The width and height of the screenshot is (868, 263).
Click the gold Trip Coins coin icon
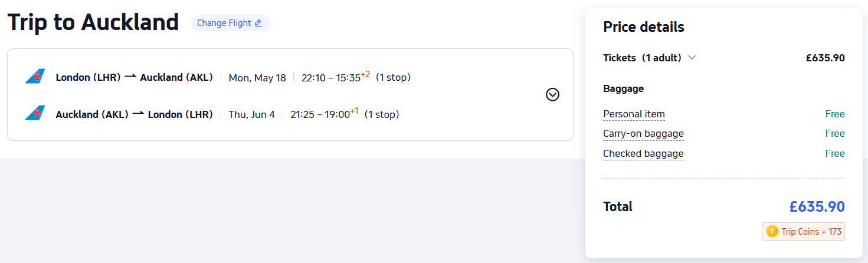pyautogui.click(x=772, y=232)
